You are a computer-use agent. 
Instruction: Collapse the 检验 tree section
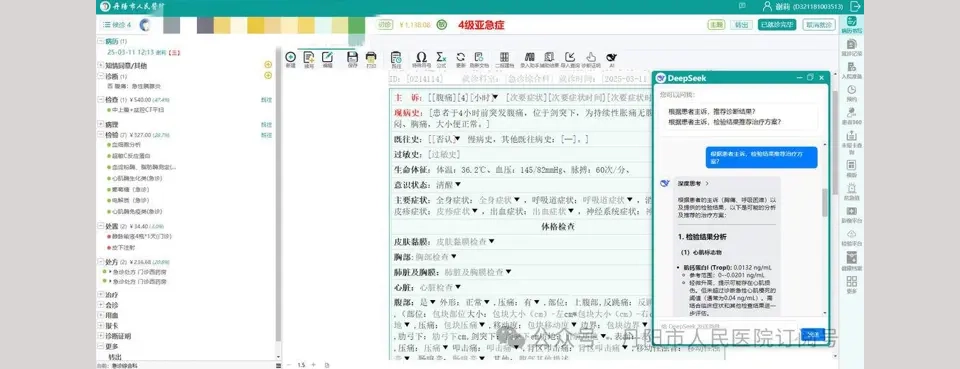(x=101, y=135)
